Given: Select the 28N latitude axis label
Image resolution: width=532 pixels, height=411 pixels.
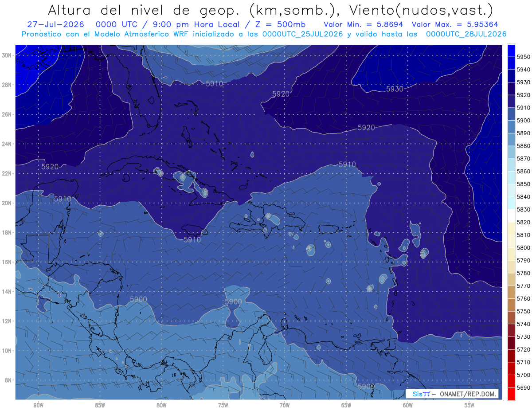Looking at the screenshot, I should [8, 85].
